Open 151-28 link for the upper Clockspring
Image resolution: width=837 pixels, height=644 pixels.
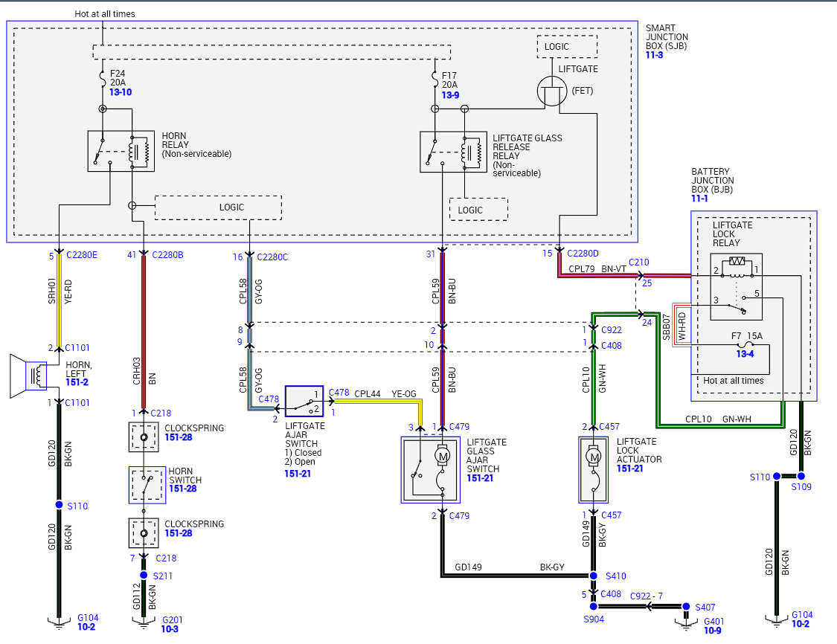pos(179,437)
